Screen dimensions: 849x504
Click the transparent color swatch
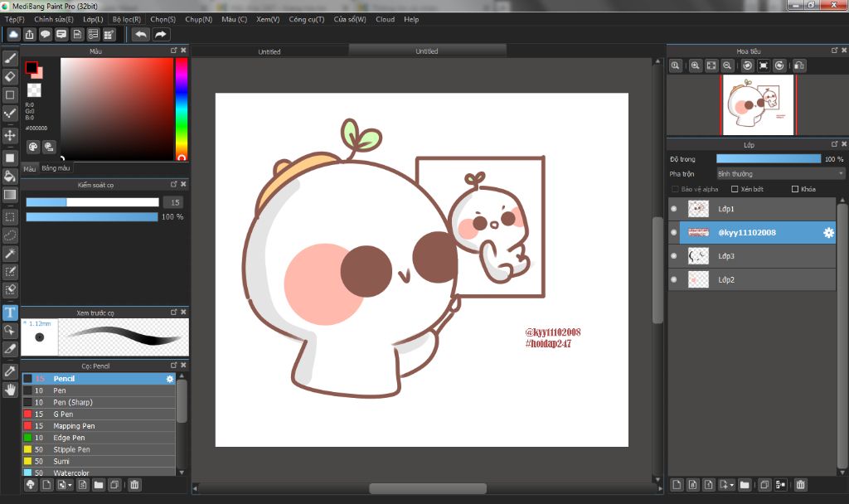click(34, 90)
